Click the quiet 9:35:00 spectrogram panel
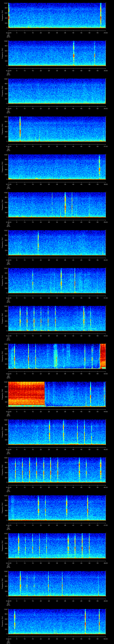Viewport: 114px width, 644px height. coord(57,91)
